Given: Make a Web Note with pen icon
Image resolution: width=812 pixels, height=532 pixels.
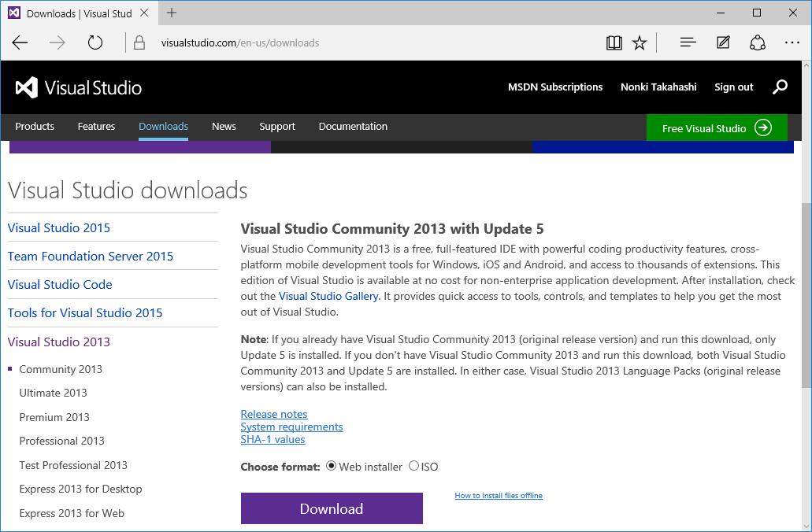Looking at the screenshot, I should tap(723, 42).
